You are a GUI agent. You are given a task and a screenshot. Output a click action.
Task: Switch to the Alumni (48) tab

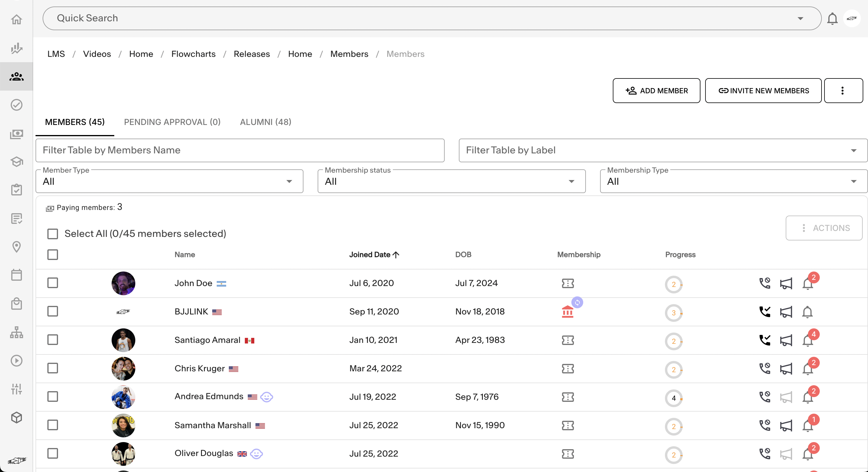click(x=266, y=122)
